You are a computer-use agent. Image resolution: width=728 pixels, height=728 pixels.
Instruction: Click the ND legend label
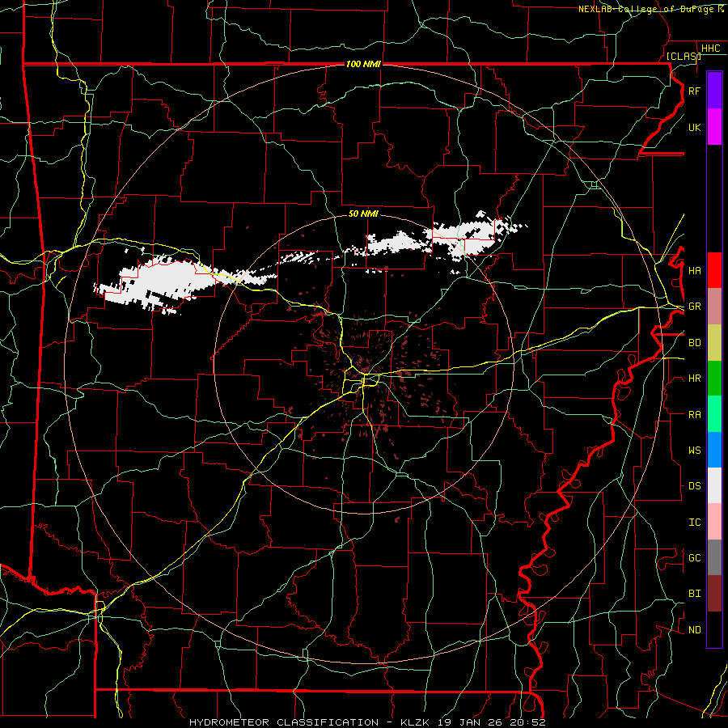tap(694, 630)
